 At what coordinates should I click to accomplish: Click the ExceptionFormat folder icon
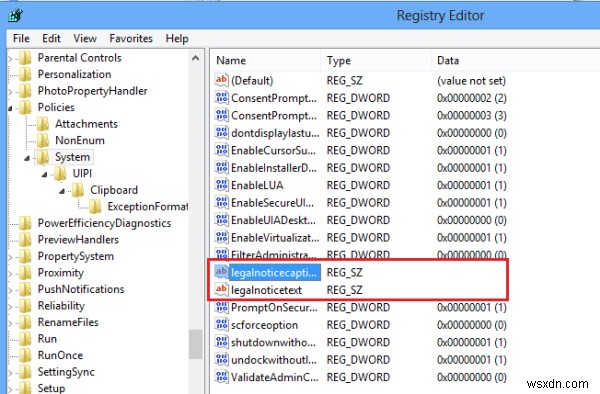[x=96, y=207]
